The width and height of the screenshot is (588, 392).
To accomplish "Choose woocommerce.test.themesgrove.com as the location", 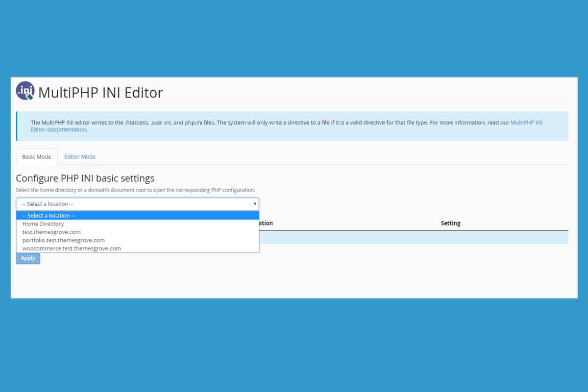I will [x=72, y=248].
